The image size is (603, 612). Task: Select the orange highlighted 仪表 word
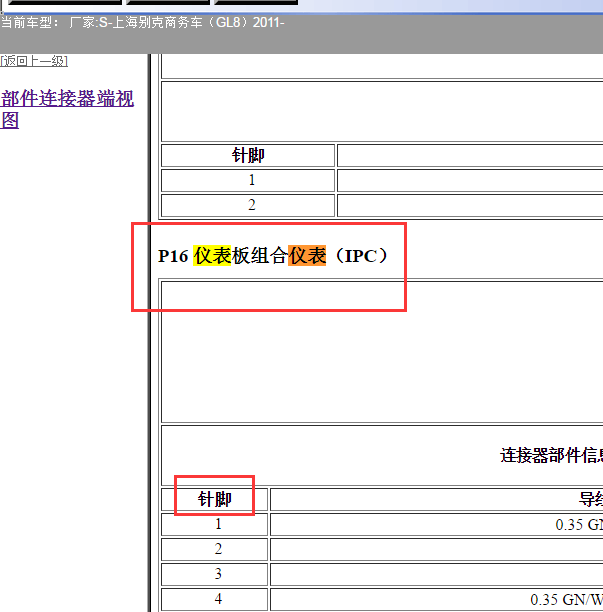click(x=307, y=256)
